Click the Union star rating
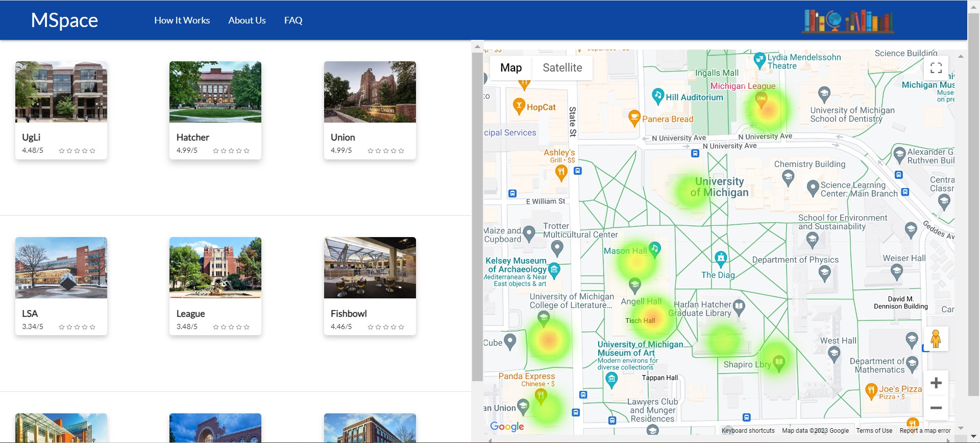The image size is (980, 443). click(386, 151)
